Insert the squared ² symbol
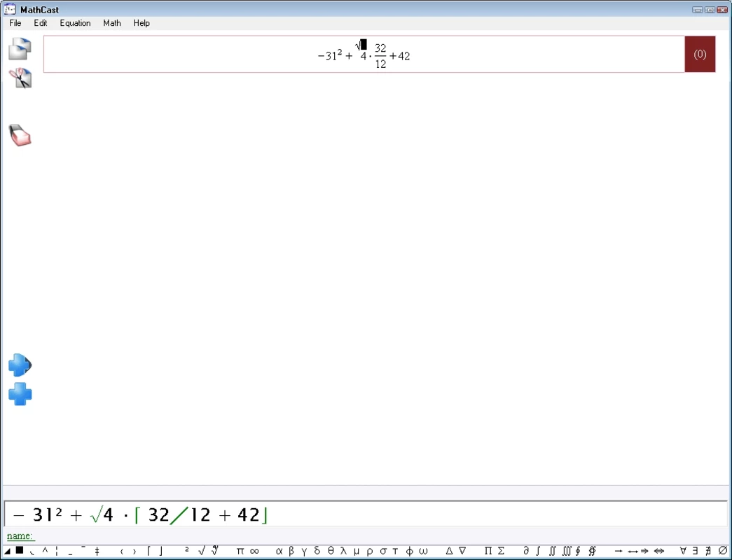Image resolution: width=732 pixels, height=560 pixels. pos(187,550)
